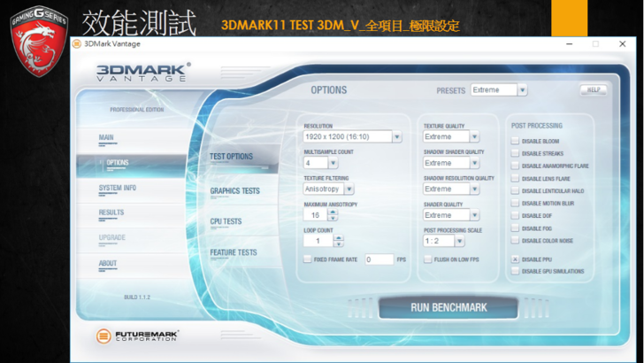Click the Help button

pos(593,89)
